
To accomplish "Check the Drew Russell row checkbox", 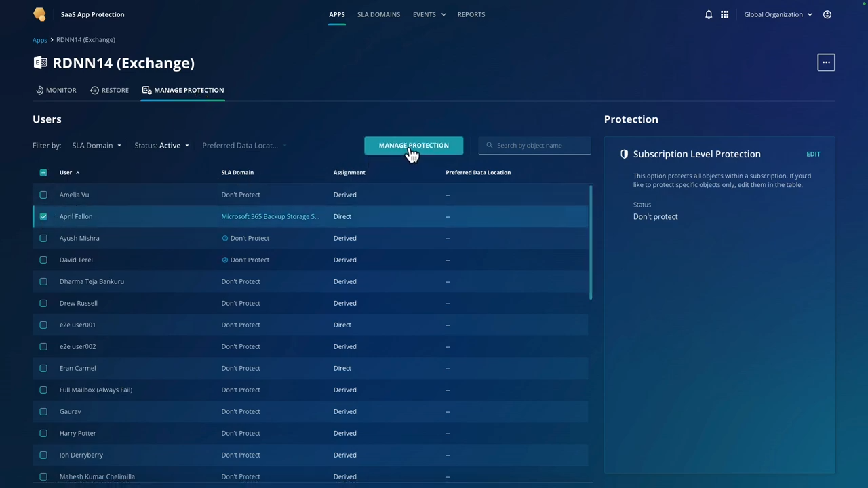I will pyautogui.click(x=43, y=303).
